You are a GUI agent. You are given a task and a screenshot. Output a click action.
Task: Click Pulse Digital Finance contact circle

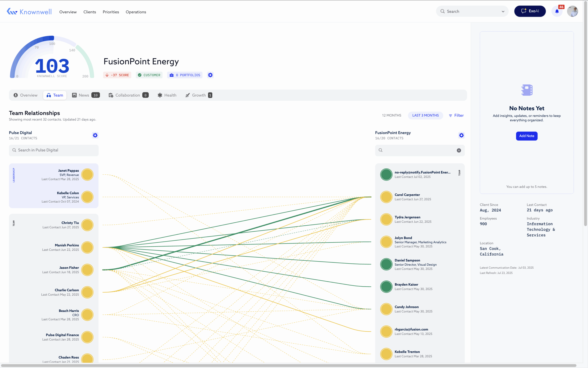pyautogui.click(x=88, y=337)
